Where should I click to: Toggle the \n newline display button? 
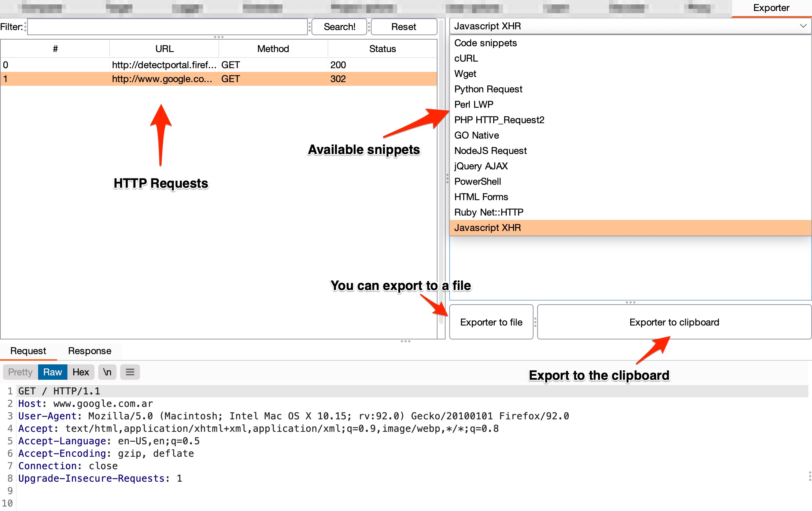[x=107, y=372]
